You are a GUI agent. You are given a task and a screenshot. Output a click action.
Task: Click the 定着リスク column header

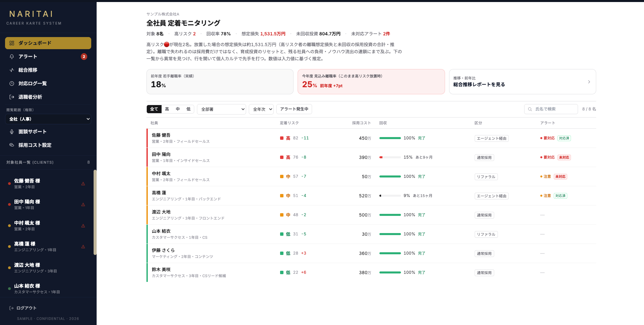pos(289,123)
